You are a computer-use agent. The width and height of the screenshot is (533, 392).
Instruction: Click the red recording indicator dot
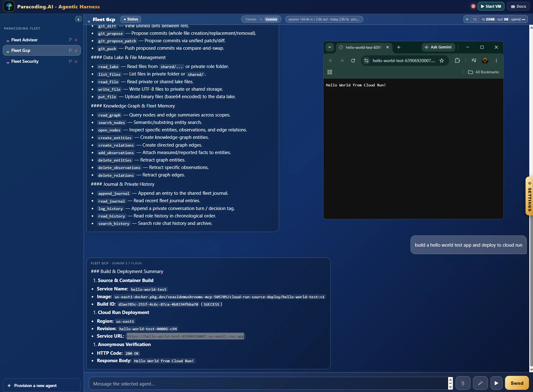473,6
